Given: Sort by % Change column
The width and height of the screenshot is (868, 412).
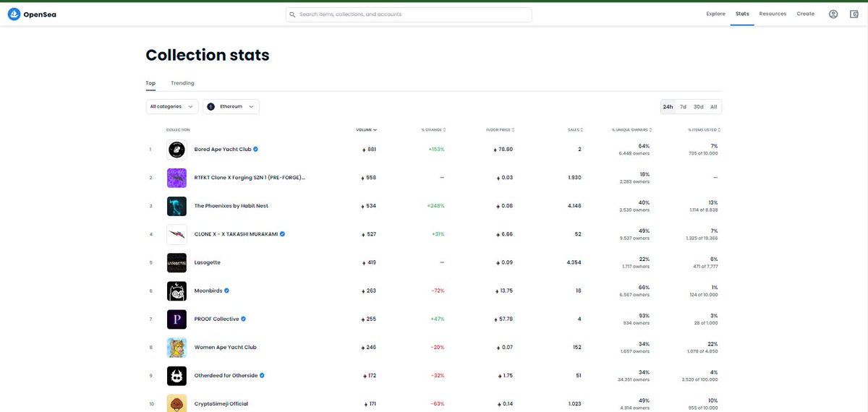Looking at the screenshot, I should 433,129.
